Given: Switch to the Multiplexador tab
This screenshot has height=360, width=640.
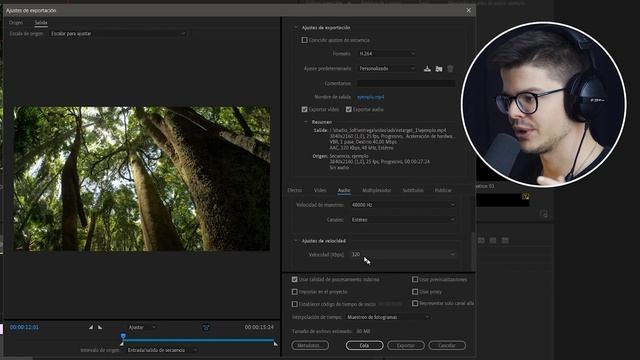Looking at the screenshot, I should (377, 190).
